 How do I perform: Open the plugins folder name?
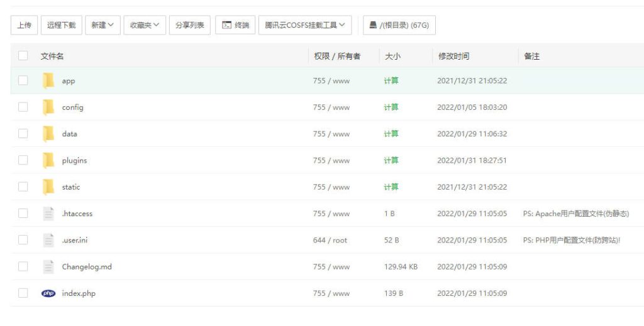(74, 161)
